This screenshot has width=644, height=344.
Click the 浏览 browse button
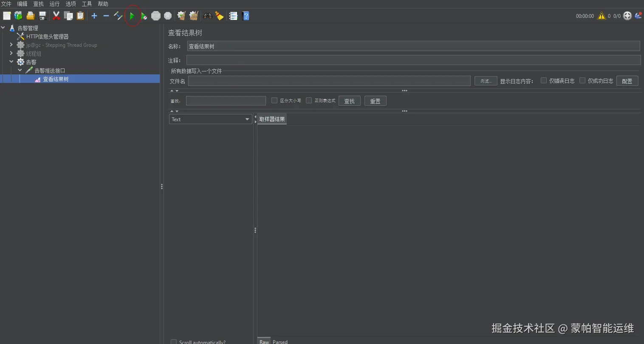pyautogui.click(x=486, y=81)
